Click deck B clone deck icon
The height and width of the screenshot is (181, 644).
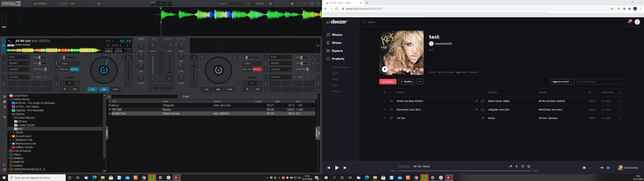click(201, 82)
